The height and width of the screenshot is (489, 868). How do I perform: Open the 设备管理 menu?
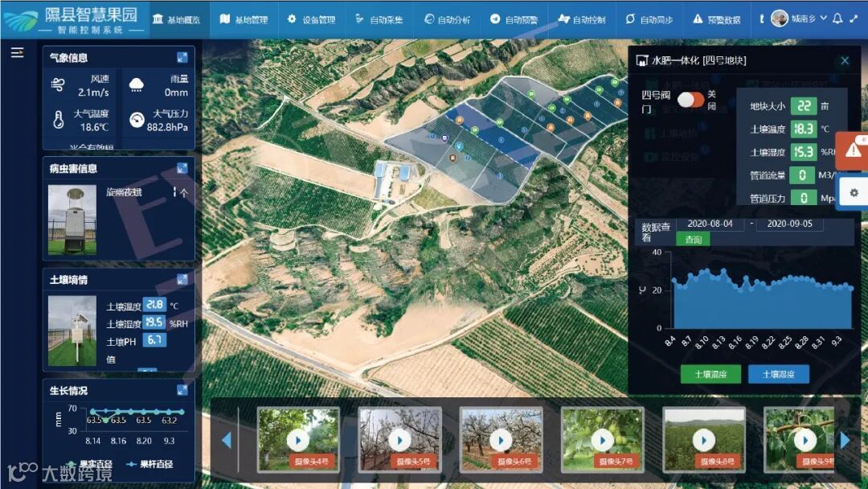[311, 19]
